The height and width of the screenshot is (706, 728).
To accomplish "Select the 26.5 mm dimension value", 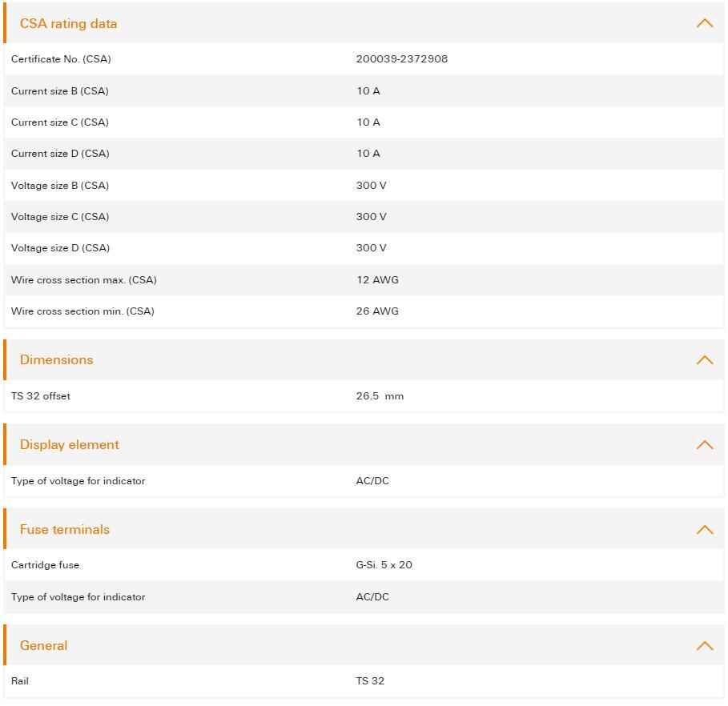I will (380, 396).
